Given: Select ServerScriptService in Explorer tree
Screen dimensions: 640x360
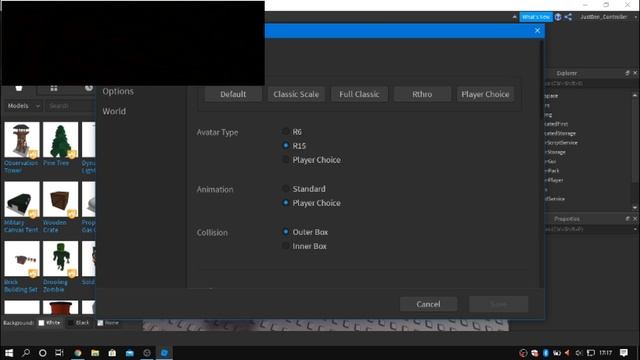Looking at the screenshot, I should [561, 142].
